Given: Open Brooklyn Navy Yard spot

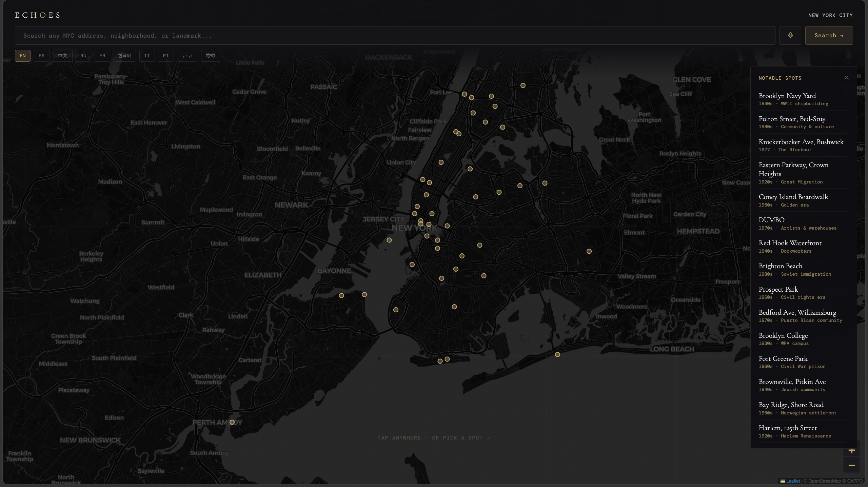Looking at the screenshot, I should (x=787, y=96).
